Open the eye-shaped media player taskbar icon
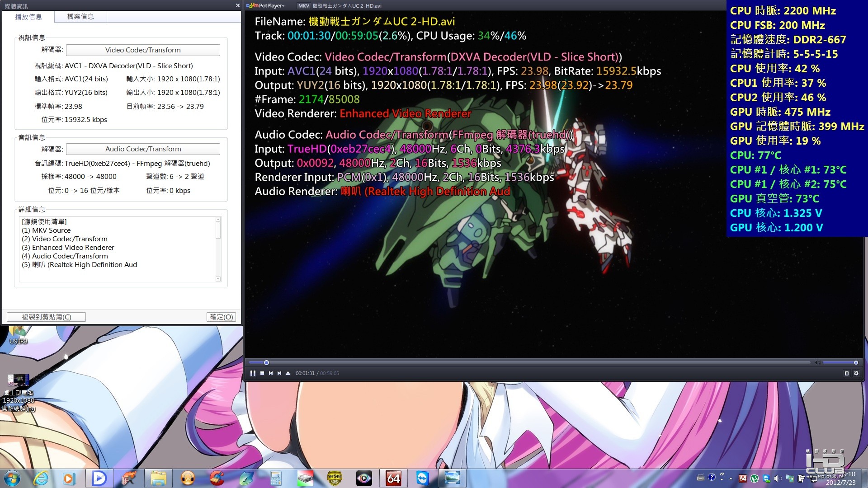The height and width of the screenshot is (488, 868). pos(364,478)
